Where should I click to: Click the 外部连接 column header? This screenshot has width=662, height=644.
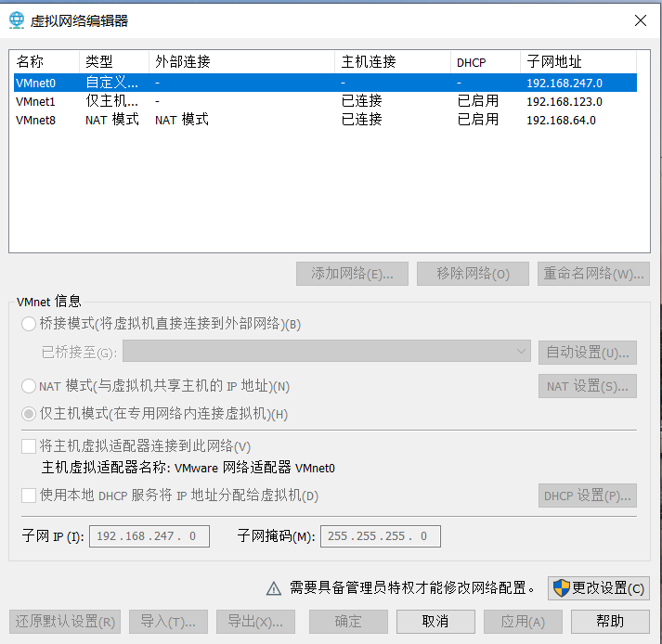click(x=242, y=62)
